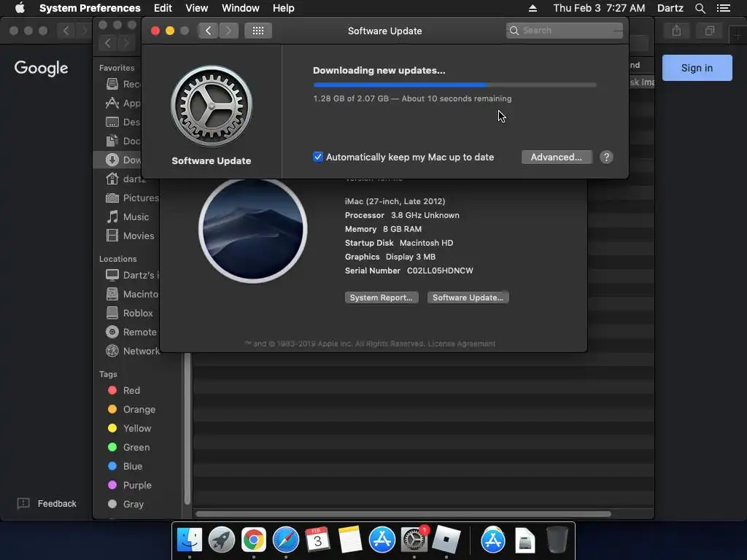Screen dimensions: 747x560
Task: Open the Window menu
Action: 241,8
